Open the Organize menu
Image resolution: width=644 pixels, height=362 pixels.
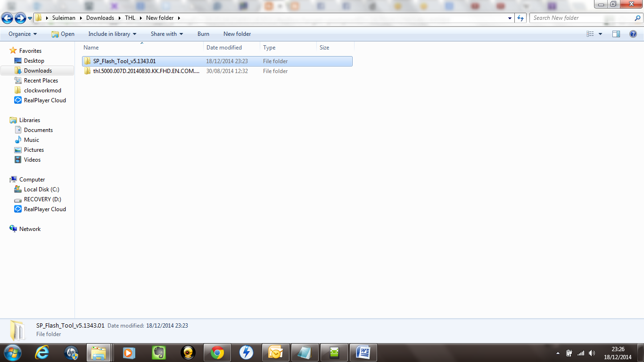[x=23, y=34]
